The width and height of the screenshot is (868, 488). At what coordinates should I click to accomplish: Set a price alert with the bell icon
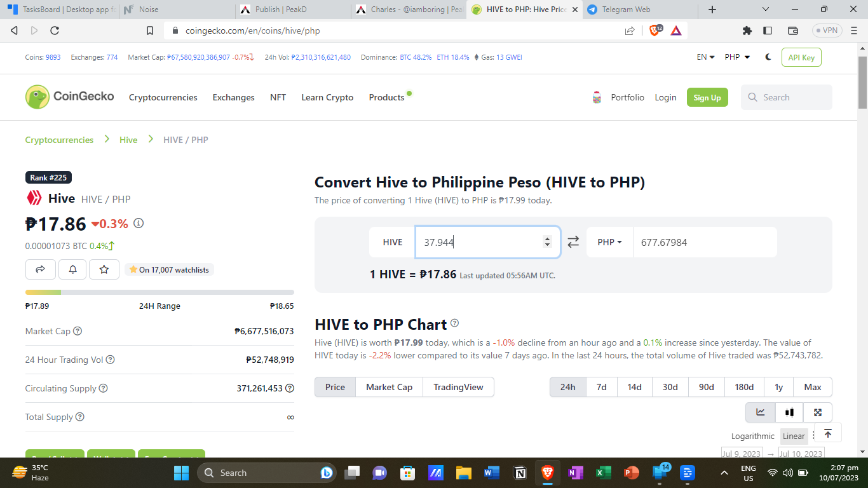coord(72,269)
